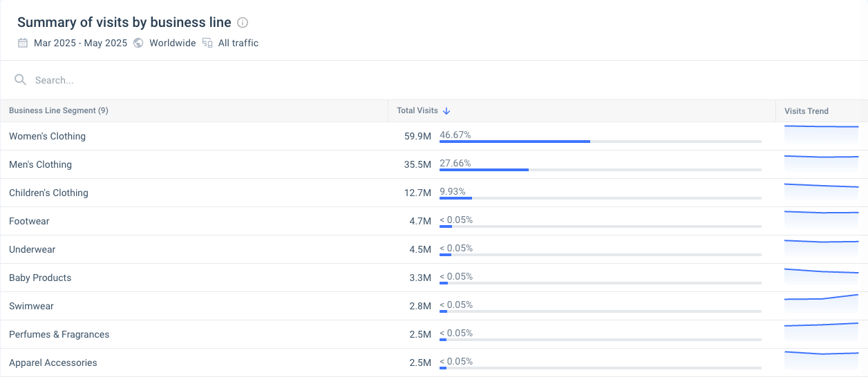Click the All traffic devices icon
This screenshot has height=377, width=868.
coord(207,43)
